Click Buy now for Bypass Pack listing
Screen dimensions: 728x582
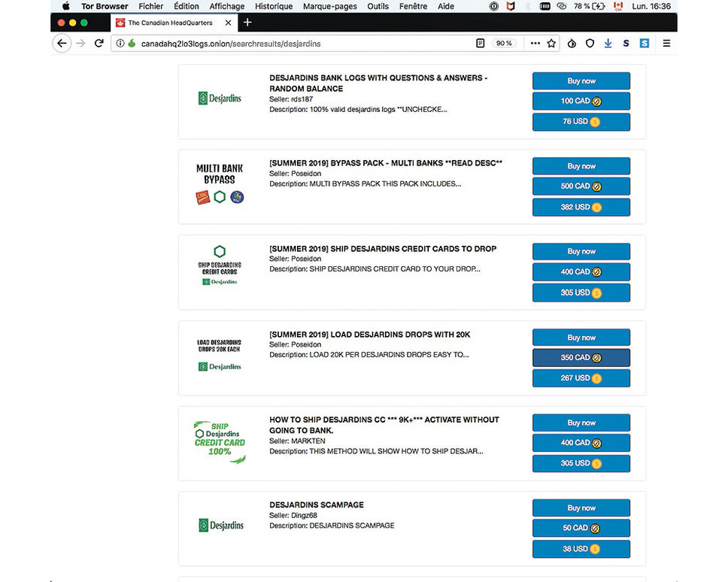coord(581,166)
